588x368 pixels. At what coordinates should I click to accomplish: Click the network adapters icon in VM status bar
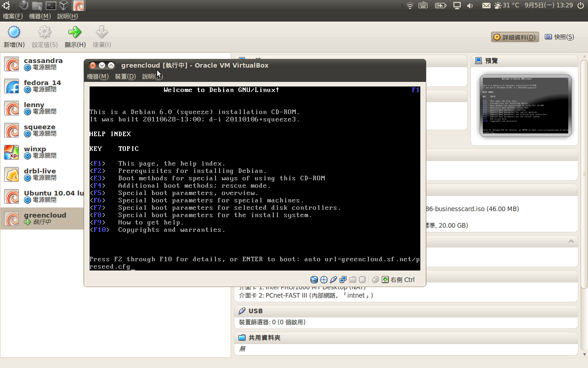pos(343,280)
